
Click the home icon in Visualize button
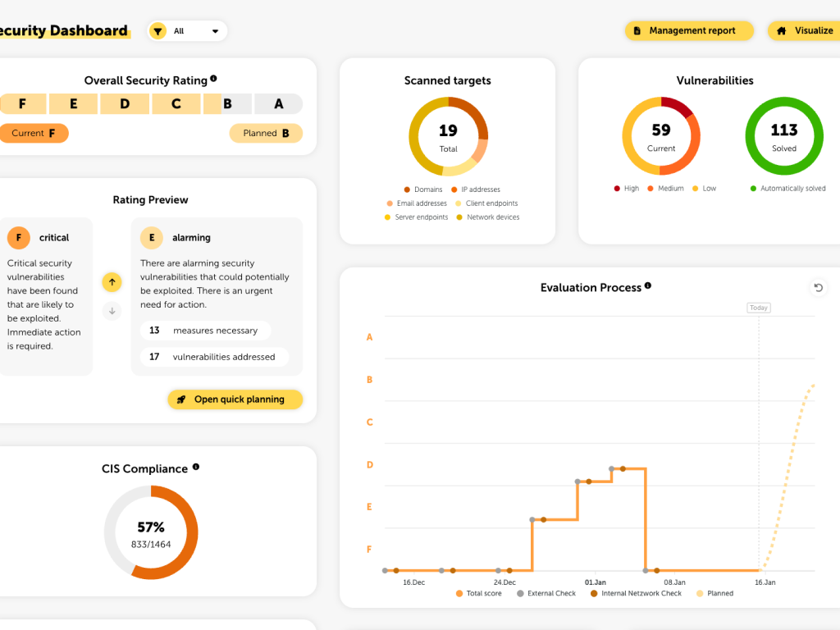click(782, 30)
